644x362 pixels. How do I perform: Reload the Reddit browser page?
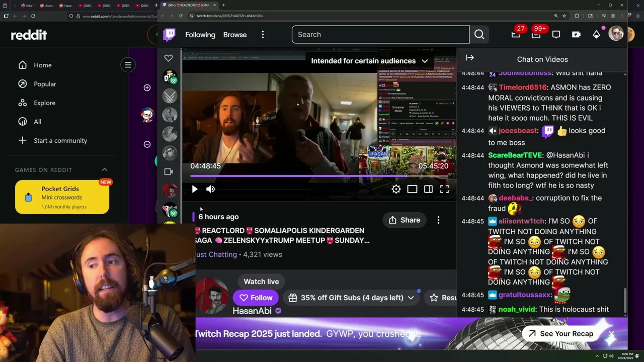pyautogui.click(x=33, y=16)
